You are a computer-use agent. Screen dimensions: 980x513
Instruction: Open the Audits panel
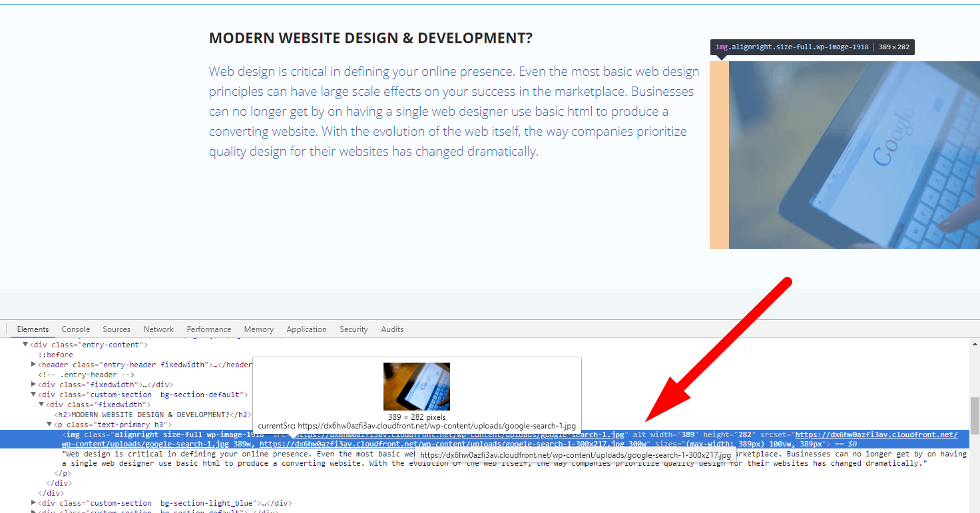(392, 329)
